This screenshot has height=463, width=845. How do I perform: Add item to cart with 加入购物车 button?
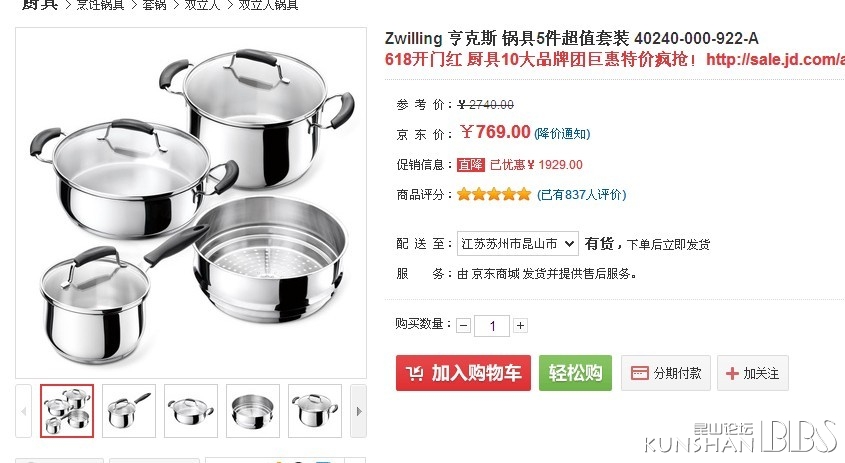pyautogui.click(x=463, y=373)
